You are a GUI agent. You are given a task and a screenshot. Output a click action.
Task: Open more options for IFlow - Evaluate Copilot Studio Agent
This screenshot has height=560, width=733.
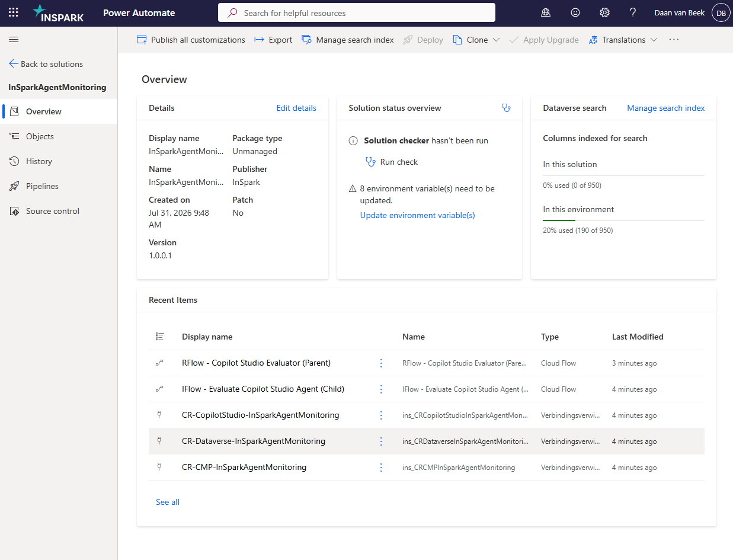point(381,389)
